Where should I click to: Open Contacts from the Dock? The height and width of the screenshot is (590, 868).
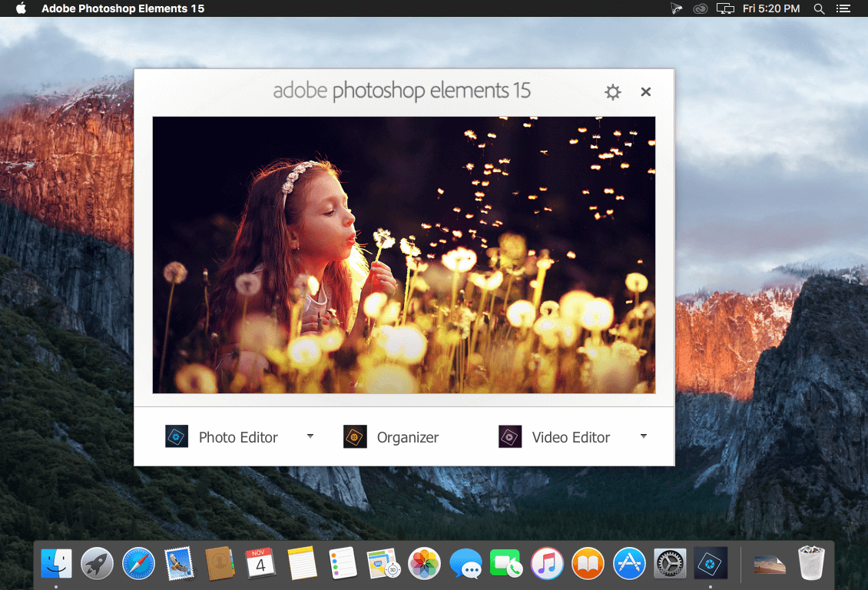coord(220,563)
